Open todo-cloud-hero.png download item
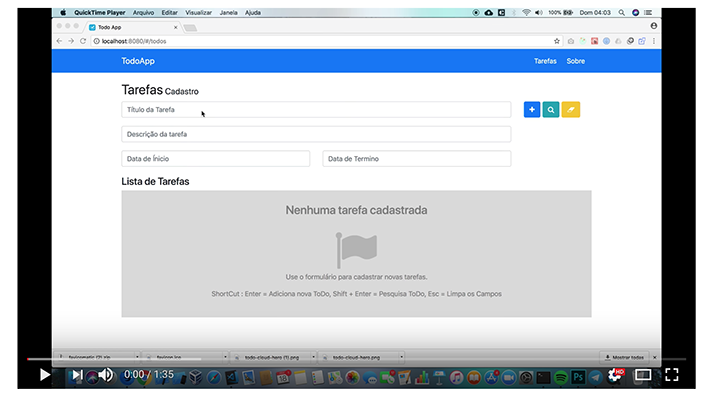710x400 pixels. point(356,357)
